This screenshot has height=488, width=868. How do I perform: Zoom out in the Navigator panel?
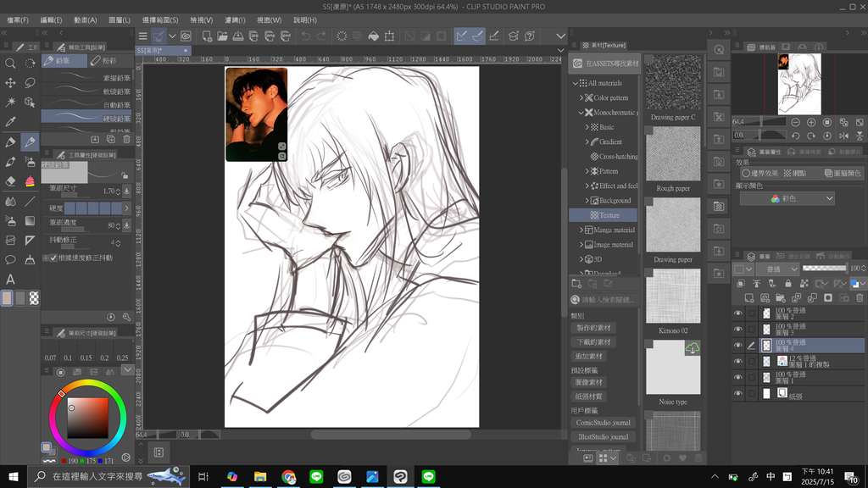[795, 122]
